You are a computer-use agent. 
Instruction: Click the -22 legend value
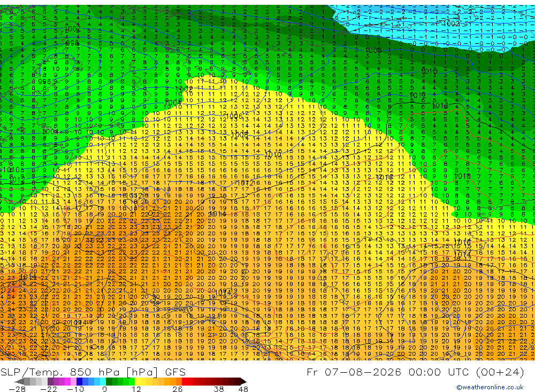click(49, 389)
